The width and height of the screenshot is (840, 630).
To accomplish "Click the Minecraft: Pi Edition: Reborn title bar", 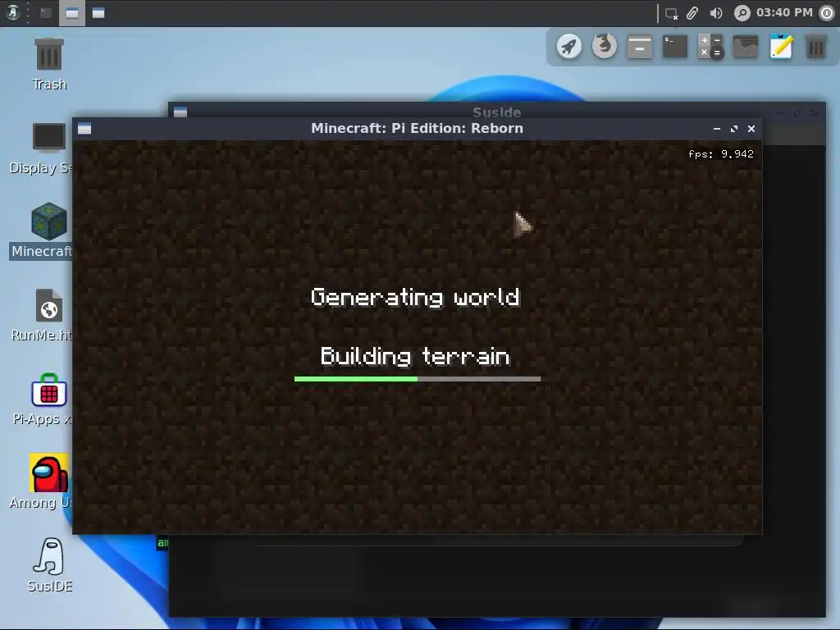I will coord(417,129).
